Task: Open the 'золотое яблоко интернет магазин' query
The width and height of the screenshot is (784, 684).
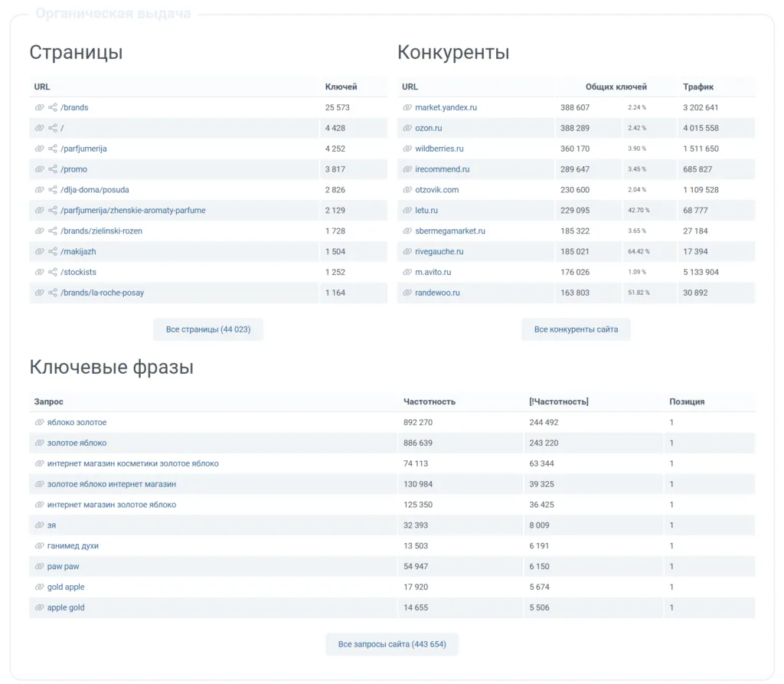Action: click(x=112, y=484)
